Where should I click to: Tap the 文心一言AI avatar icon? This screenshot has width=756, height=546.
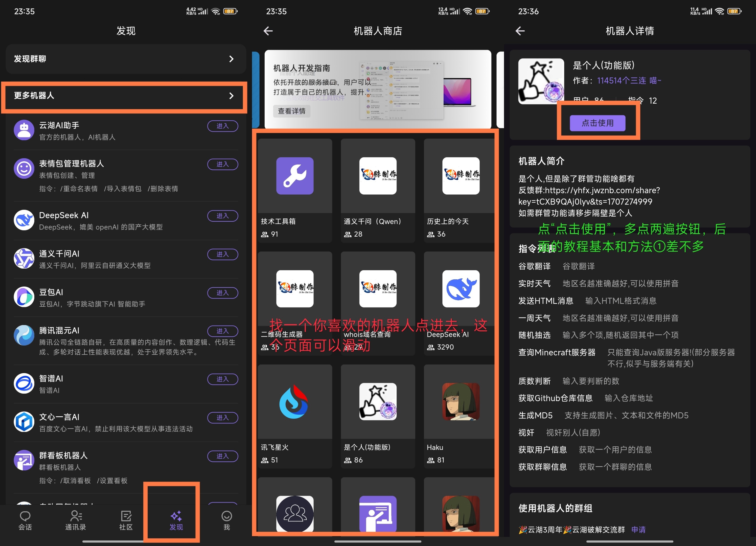pyautogui.click(x=24, y=422)
